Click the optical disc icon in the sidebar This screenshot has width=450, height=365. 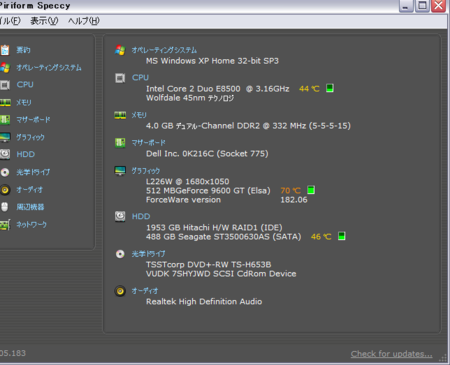pos(5,172)
